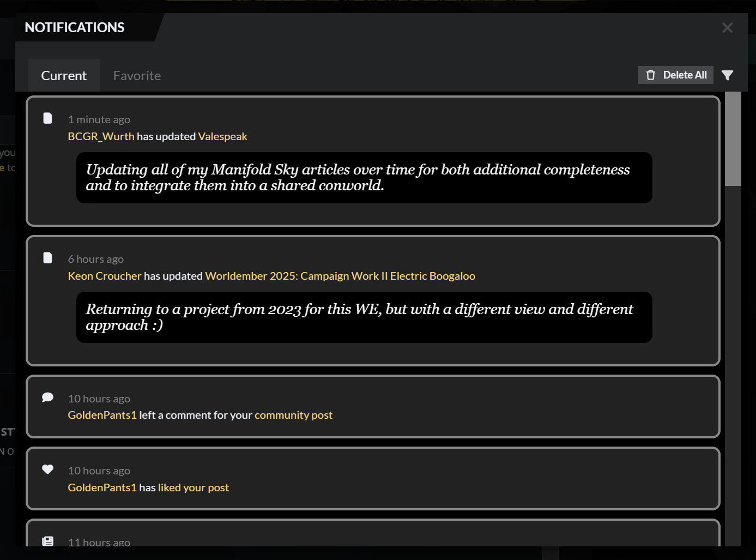Switch to the Favorite tab

pyautogui.click(x=137, y=76)
